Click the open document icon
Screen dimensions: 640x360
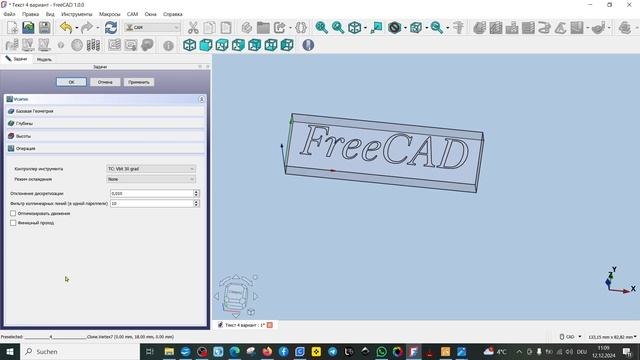pyautogui.click(x=29, y=28)
